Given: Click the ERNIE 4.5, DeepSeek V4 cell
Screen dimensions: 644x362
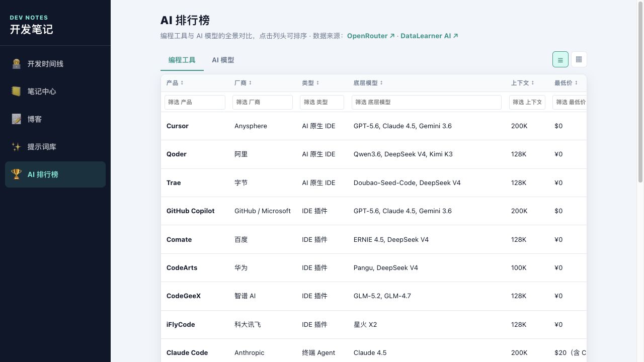Looking at the screenshot, I should click(x=391, y=239).
